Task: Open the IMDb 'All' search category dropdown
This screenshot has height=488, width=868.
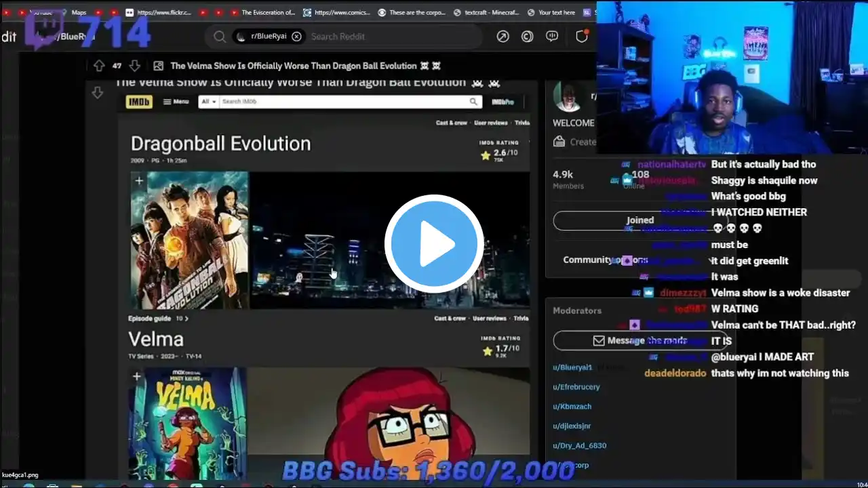Action: (208, 102)
